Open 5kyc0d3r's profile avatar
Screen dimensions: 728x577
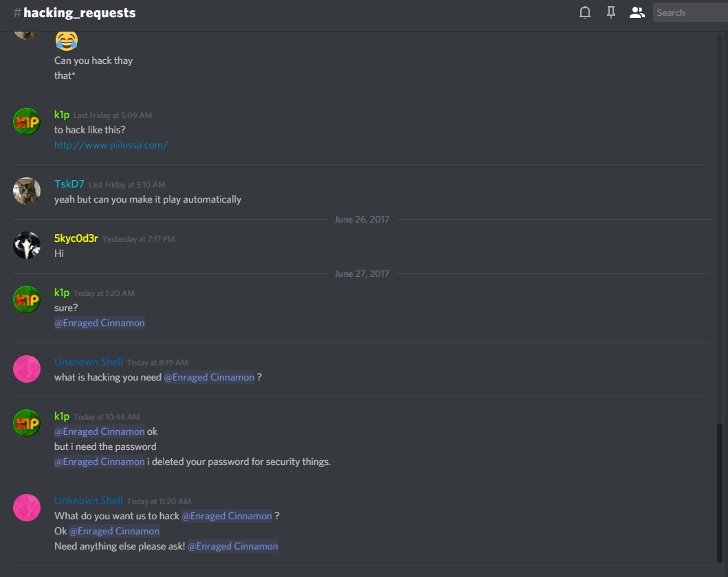pos(27,245)
